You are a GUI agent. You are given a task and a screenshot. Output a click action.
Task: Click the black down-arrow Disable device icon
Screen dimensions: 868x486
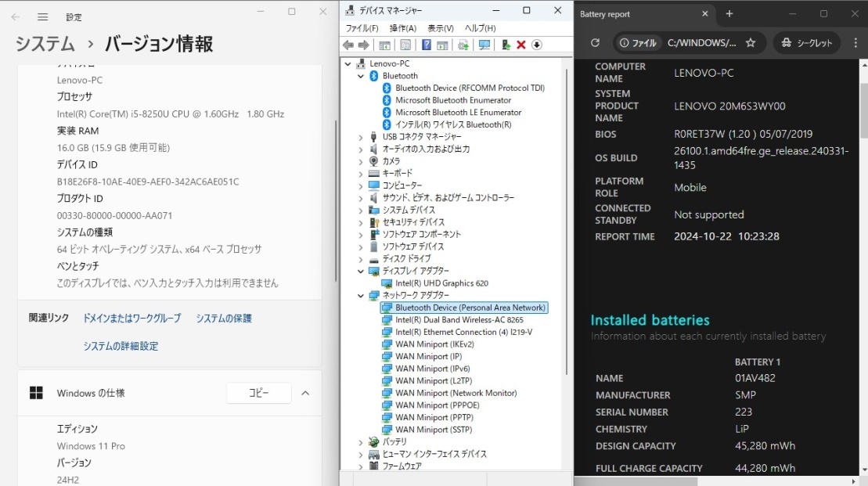pyautogui.click(x=537, y=45)
